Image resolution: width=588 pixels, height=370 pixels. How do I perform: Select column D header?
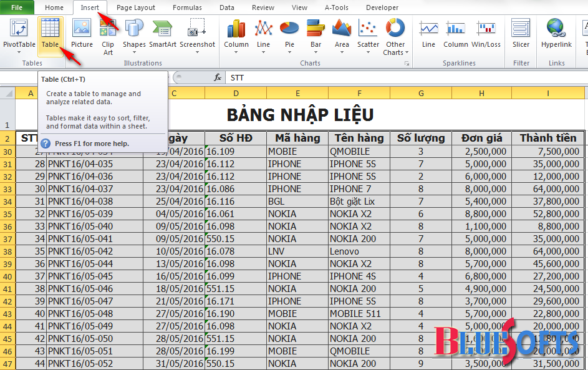click(x=236, y=93)
